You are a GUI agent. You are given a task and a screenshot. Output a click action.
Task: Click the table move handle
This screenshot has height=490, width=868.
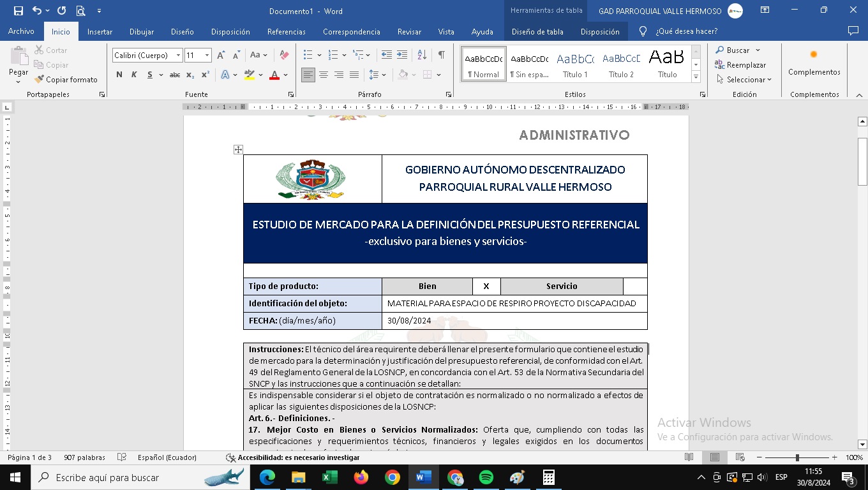coord(238,149)
